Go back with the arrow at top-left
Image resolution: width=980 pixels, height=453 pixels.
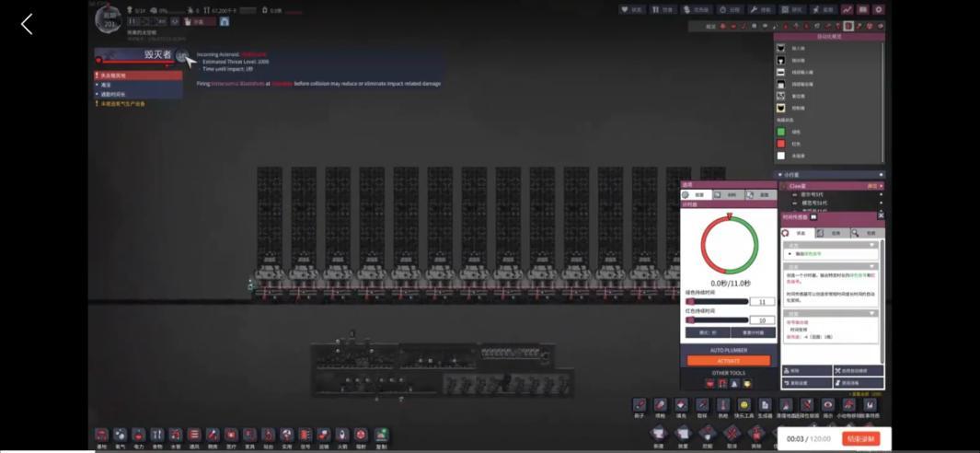point(27,25)
